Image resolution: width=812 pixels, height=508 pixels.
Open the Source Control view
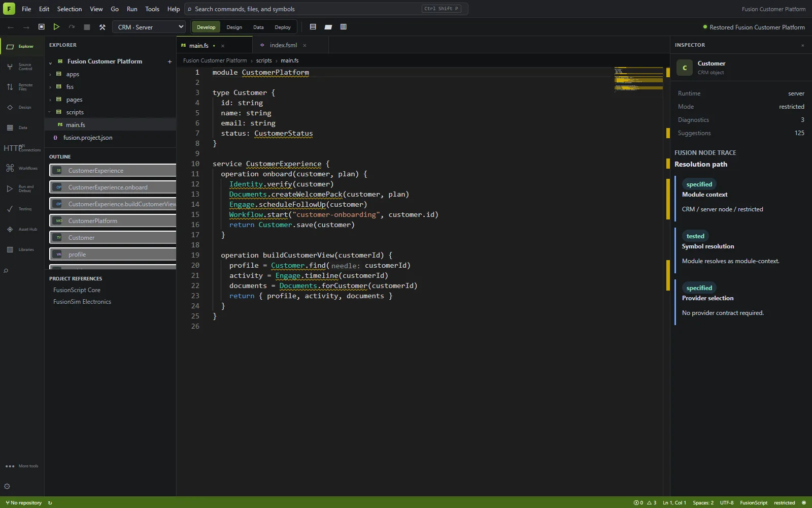tap(22, 67)
